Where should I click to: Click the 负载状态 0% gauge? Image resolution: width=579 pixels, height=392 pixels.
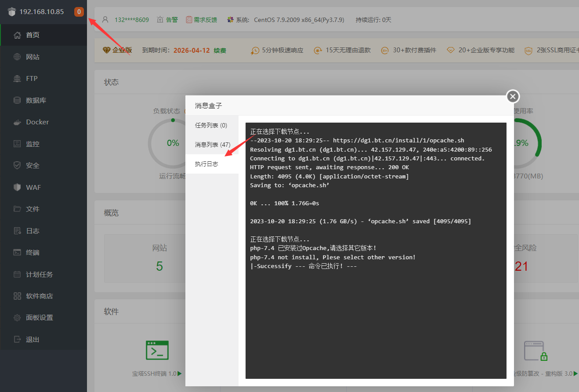[173, 143]
